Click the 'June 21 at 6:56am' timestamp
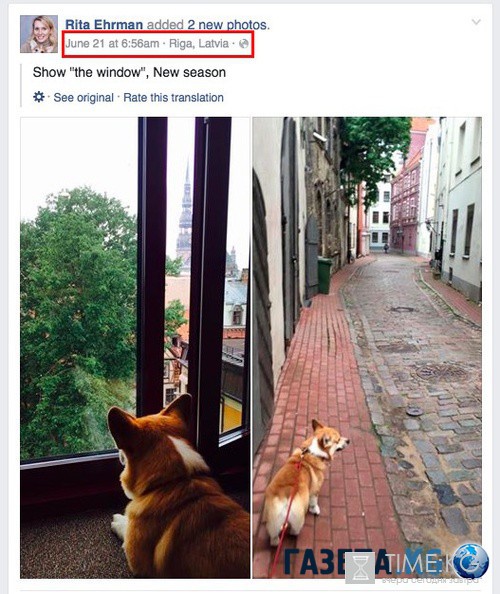Viewport: 500px width, 594px height. click(x=112, y=44)
